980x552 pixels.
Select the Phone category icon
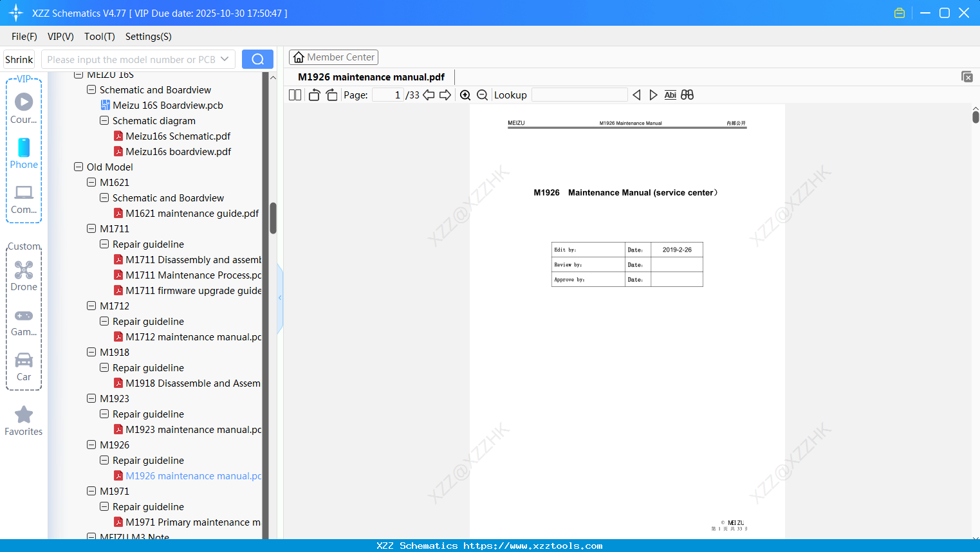coord(24,153)
